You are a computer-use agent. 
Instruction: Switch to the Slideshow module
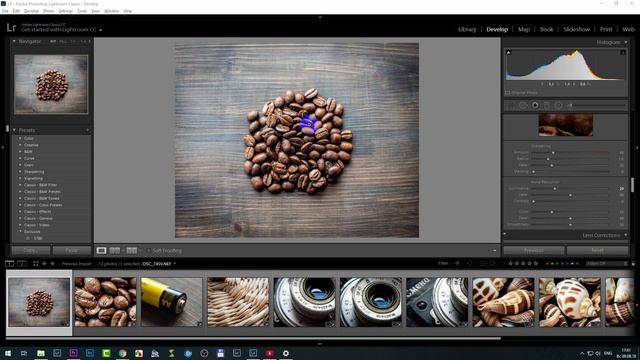click(577, 29)
